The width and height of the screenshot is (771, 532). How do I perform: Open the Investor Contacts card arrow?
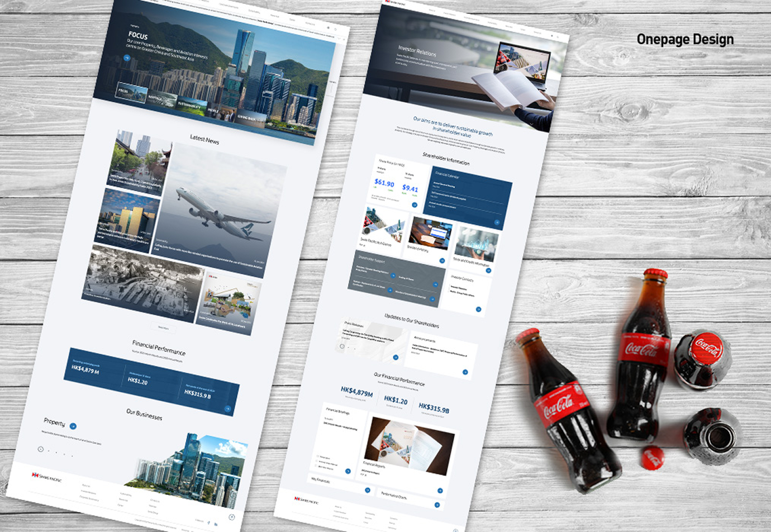pyautogui.click(x=478, y=309)
